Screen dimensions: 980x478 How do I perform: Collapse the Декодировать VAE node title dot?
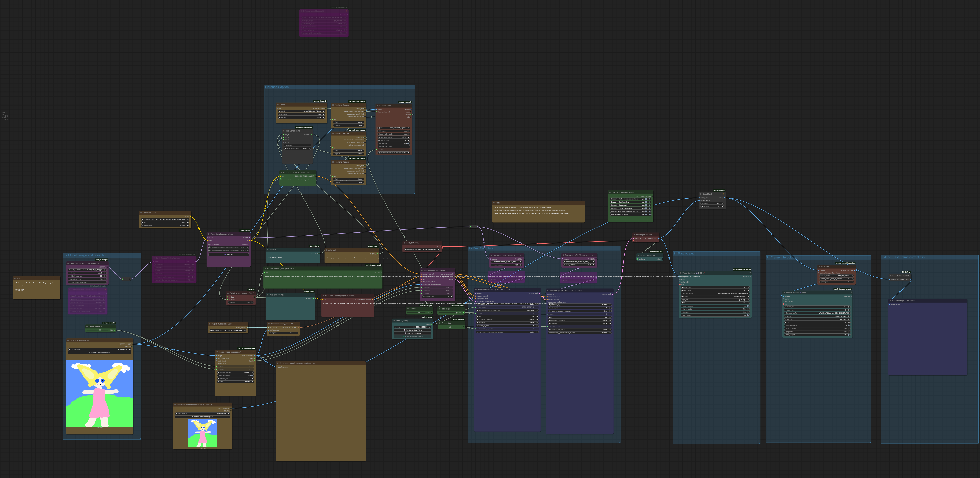(634, 234)
